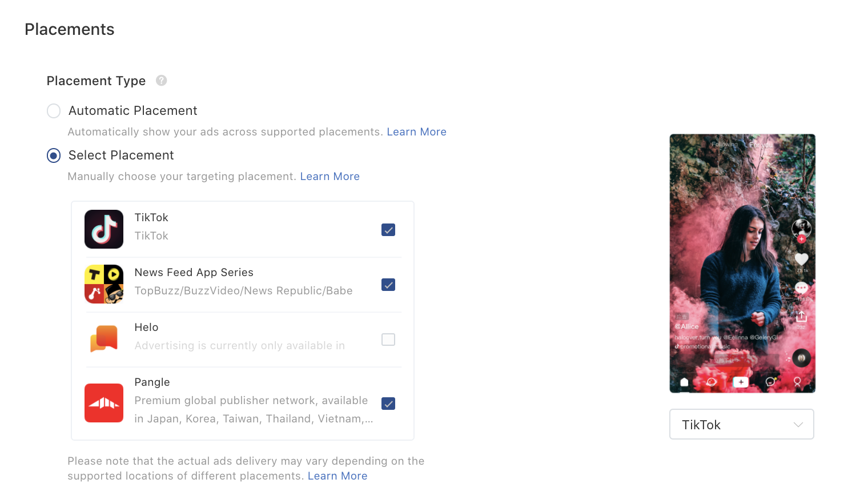Image resolution: width=868 pixels, height=503 pixels.
Task: Click the Helo app icon
Action: click(104, 339)
